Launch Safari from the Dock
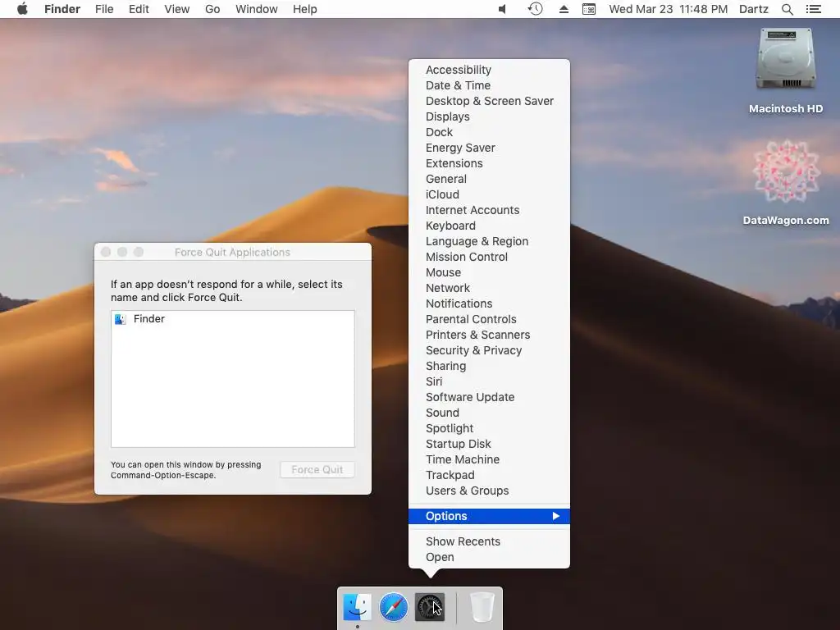This screenshot has width=840, height=630. click(x=393, y=607)
